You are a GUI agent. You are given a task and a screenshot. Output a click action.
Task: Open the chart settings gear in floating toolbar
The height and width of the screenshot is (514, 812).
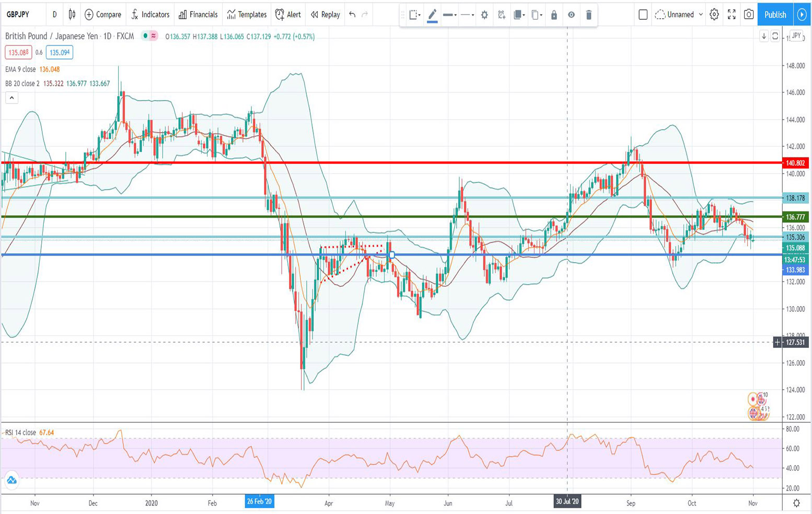pos(484,15)
